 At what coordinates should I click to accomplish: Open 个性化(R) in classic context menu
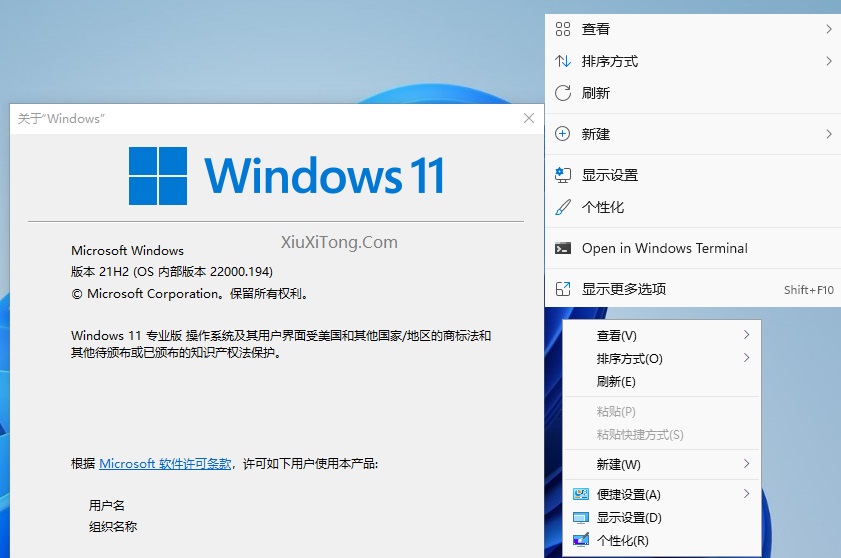(662, 540)
